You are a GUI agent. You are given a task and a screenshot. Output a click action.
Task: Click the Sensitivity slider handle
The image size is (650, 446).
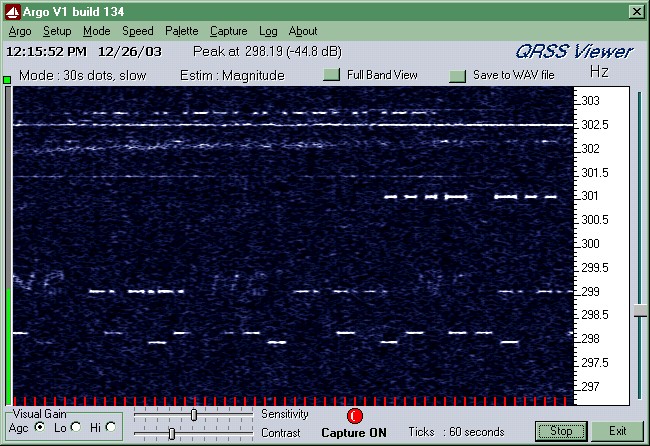194,414
